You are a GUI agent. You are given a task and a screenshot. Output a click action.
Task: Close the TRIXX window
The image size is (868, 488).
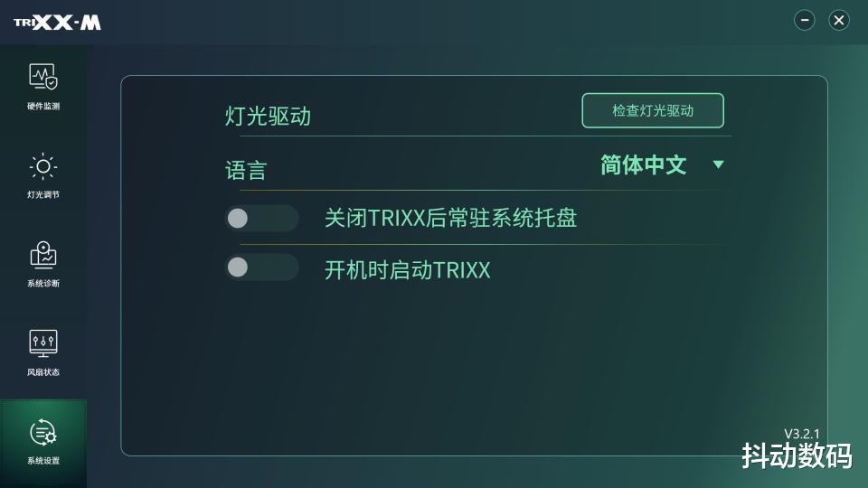coord(839,20)
